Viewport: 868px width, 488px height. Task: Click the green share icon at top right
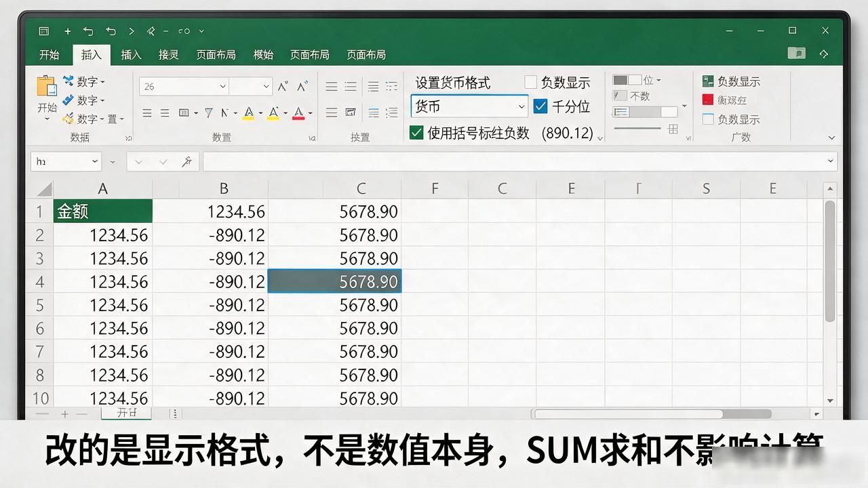click(797, 54)
